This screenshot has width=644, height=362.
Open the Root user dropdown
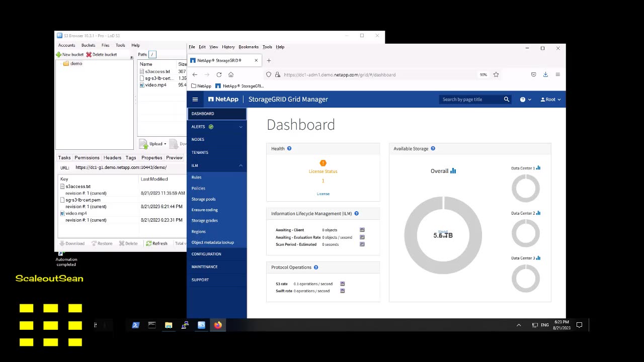tap(550, 100)
